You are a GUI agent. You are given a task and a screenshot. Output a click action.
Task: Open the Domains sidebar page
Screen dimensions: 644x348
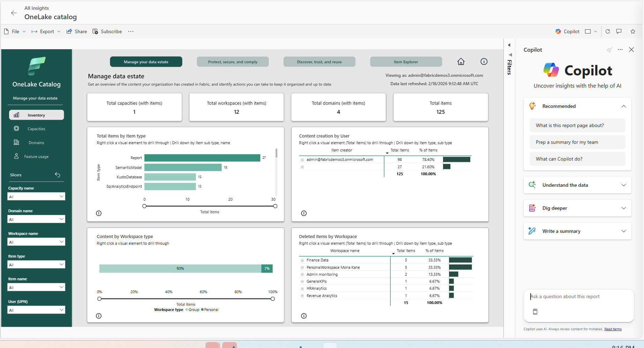36,142
